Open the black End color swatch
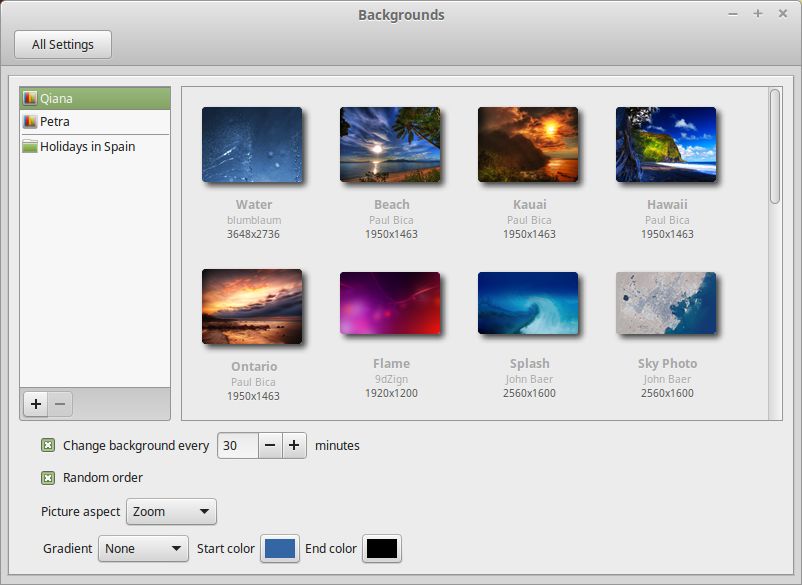Image resolution: width=802 pixels, height=585 pixels. point(382,548)
